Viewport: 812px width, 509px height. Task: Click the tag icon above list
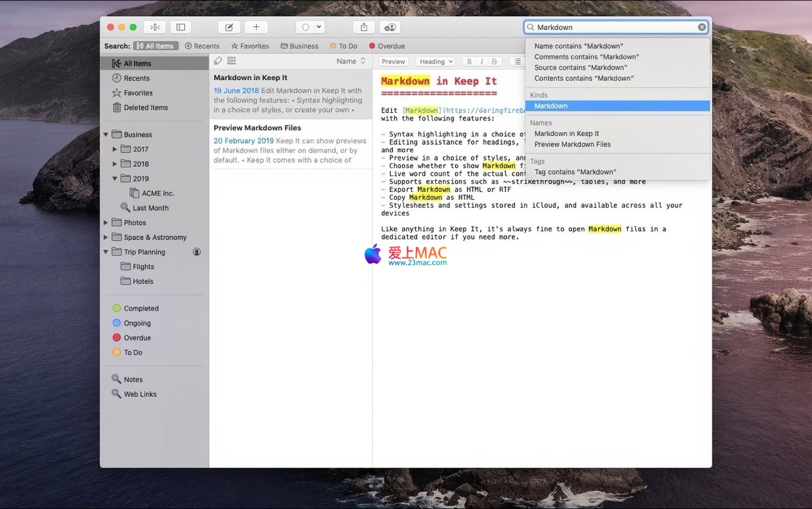coord(218,61)
